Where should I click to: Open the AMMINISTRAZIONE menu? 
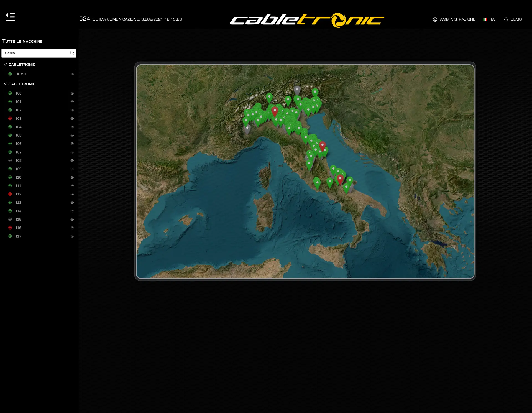point(457,19)
